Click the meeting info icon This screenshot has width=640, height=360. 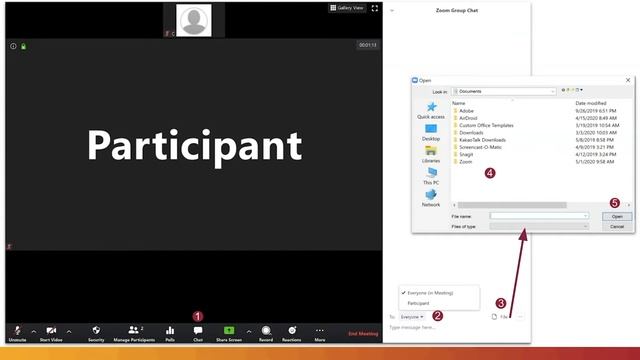pyautogui.click(x=13, y=46)
